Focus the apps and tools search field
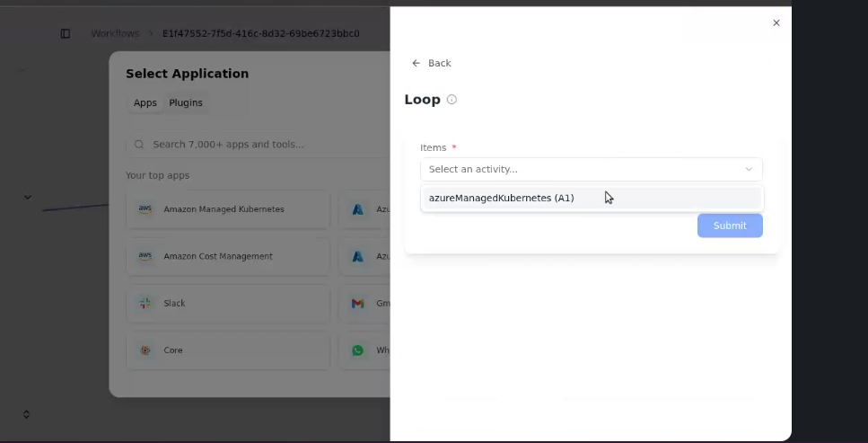The image size is (868, 443). (260, 145)
